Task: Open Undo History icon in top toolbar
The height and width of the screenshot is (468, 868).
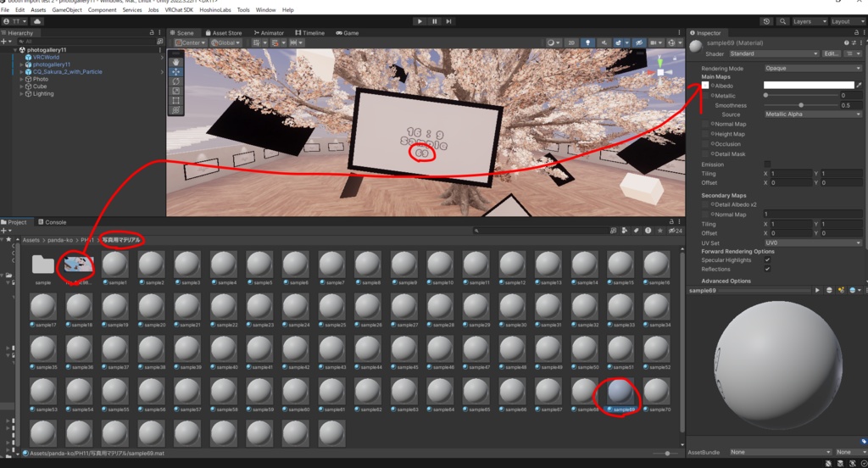Action: 766,21
